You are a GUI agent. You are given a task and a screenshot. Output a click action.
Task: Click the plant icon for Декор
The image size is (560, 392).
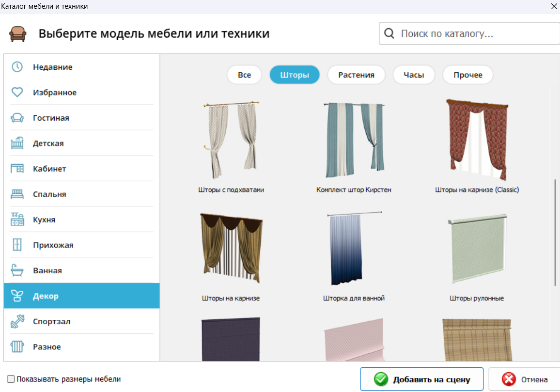[x=17, y=296]
